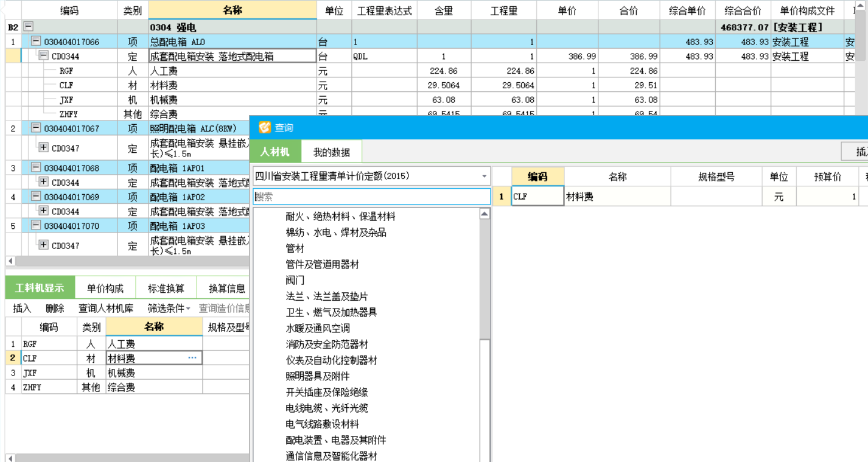This screenshot has width=868, height=462.
Task: Select the 阀门 category
Action: pos(295,280)
